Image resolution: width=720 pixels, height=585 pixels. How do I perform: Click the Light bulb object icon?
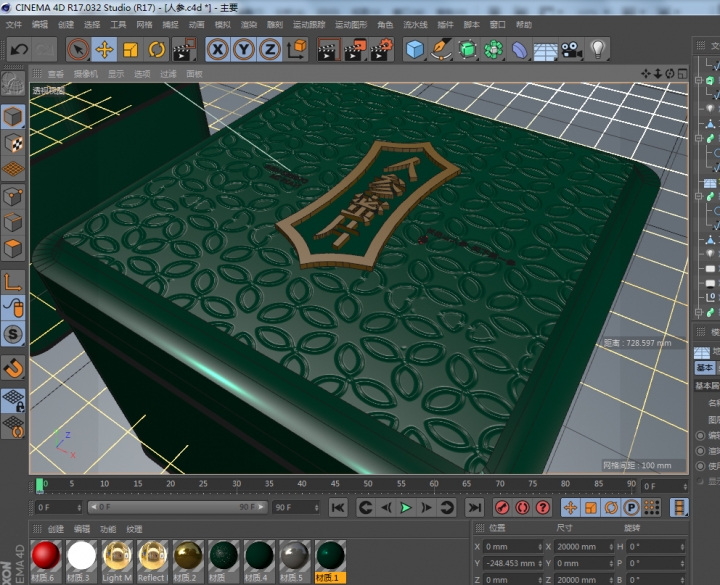coord(598,48)
